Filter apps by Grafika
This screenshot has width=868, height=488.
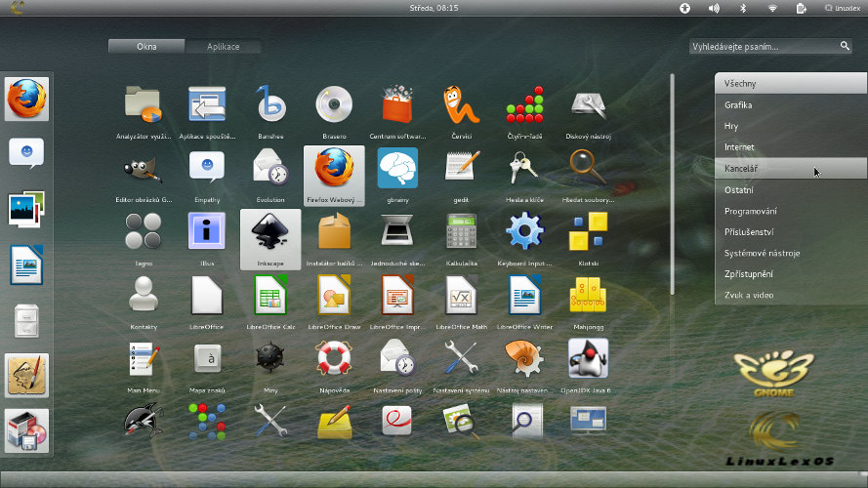click(791, 104)
